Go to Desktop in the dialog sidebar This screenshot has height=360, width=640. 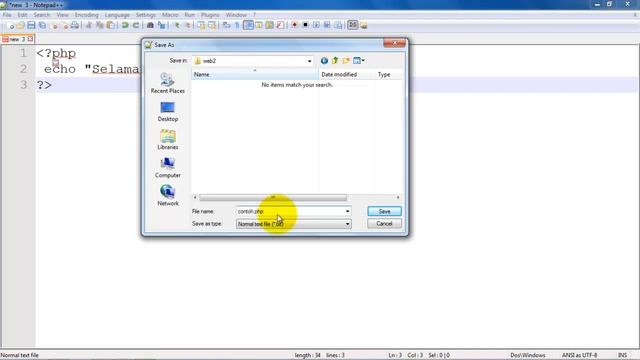(168, 111)
